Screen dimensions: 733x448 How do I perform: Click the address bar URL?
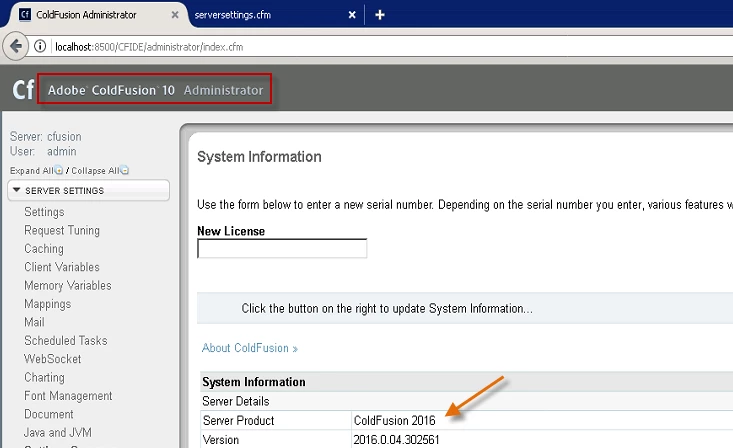click(149, 47)
